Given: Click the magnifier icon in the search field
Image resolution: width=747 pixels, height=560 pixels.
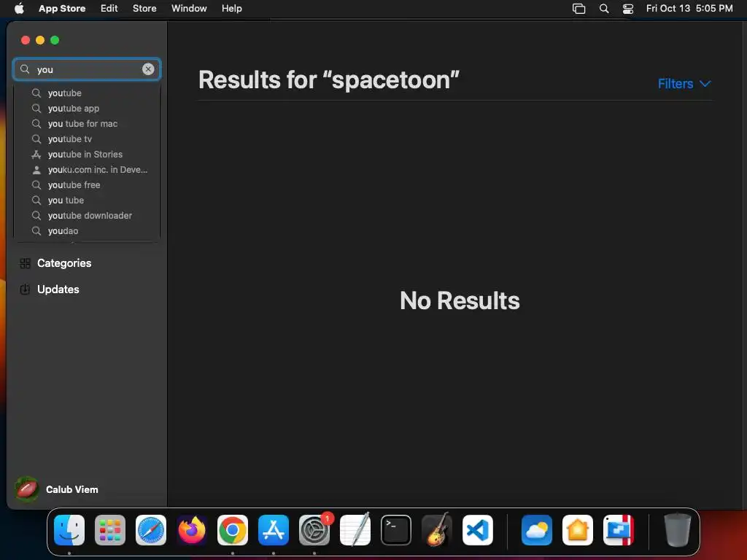Looking at the screenshot, I should coord(25,69).
